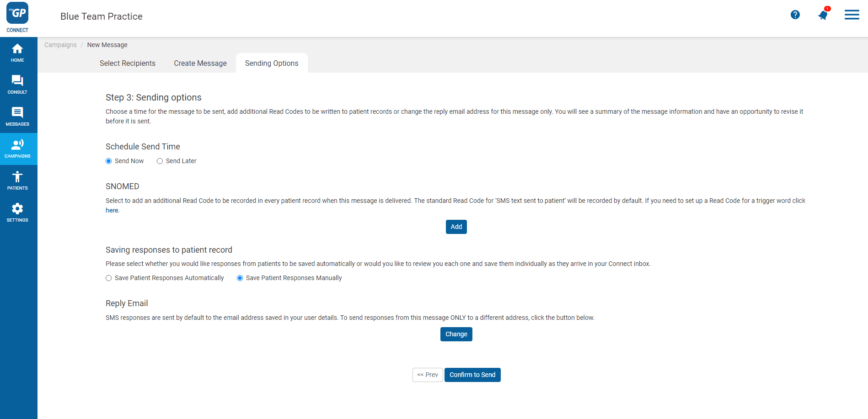Click the 'SNOMED' heading
Viewport: 868px width, 419px height.
click(x=122, y=186)
